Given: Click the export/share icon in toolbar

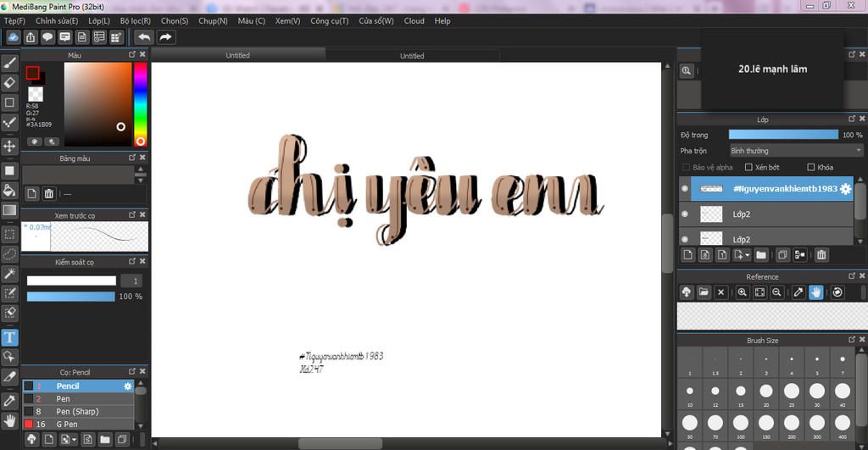Looking at the screenshot, I should click(31, 37).
